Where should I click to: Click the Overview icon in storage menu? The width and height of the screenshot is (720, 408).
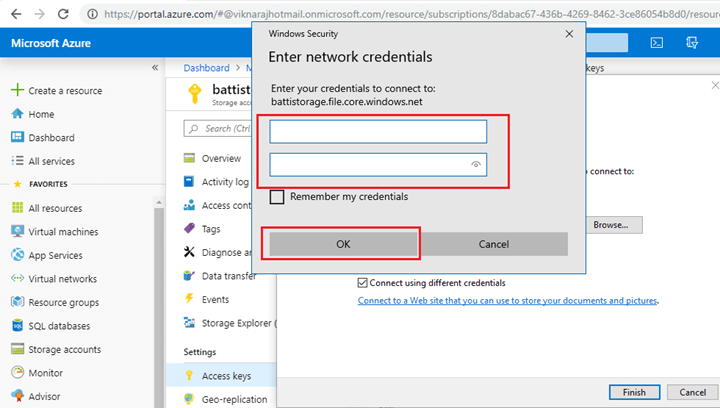(x=189, y=158)
